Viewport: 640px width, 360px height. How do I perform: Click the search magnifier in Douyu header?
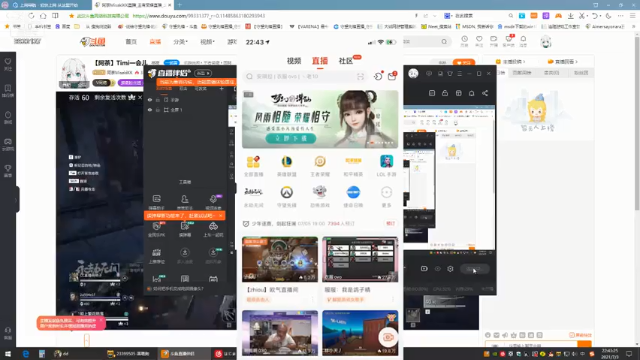point(444,42)
